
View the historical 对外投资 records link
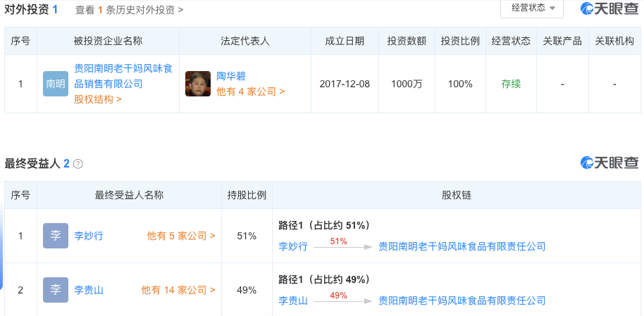pos(130,10)
